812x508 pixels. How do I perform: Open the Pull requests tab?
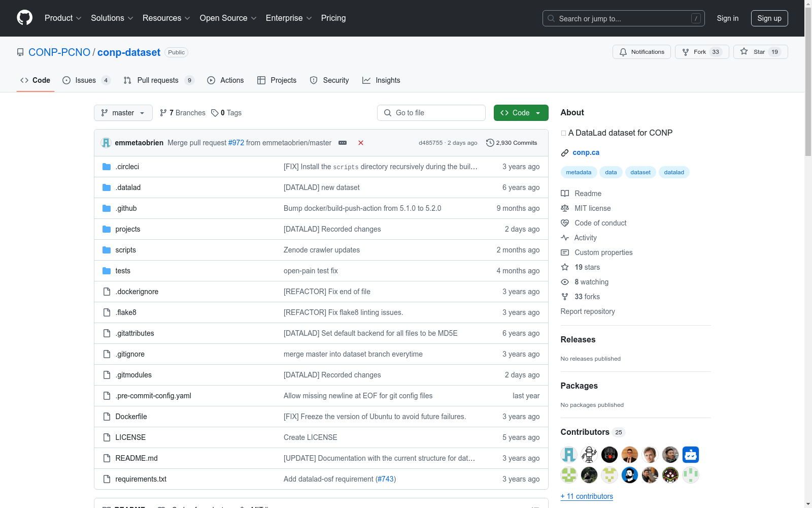[x=159, y=80]
